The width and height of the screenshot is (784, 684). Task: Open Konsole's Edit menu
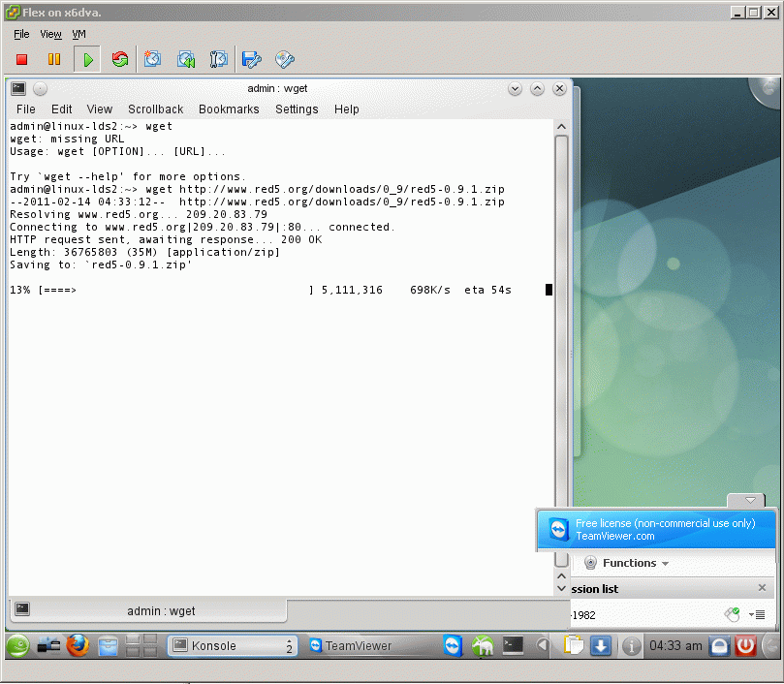(61, 109)
